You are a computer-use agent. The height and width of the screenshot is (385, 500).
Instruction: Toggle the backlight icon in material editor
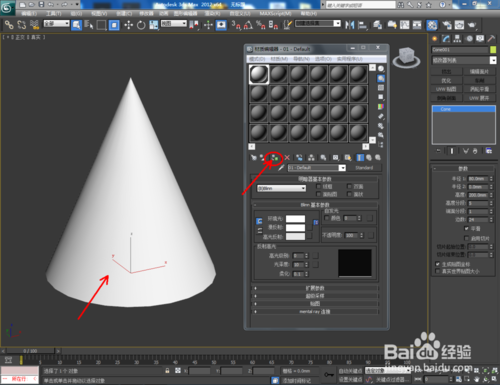click(x=381, y=78)
